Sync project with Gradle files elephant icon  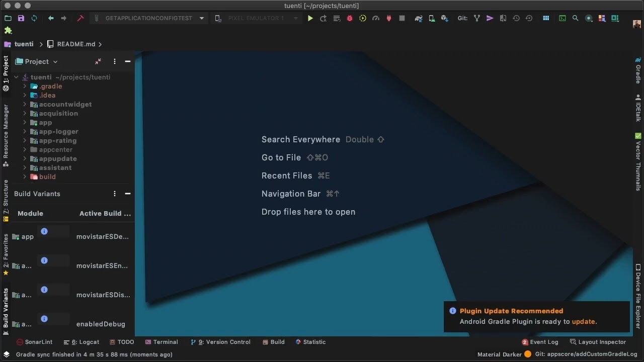(x=418, y=18)
